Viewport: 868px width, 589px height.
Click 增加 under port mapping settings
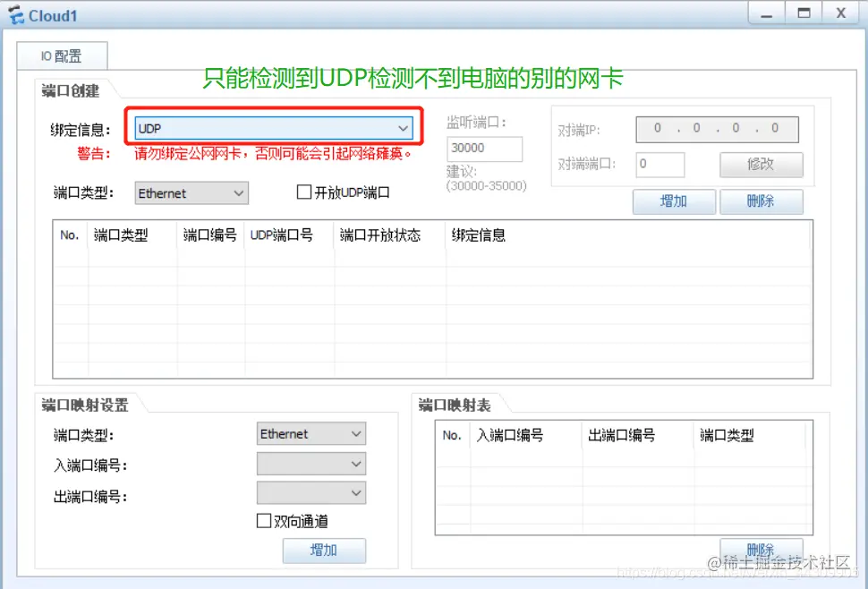tap(324, 551)
